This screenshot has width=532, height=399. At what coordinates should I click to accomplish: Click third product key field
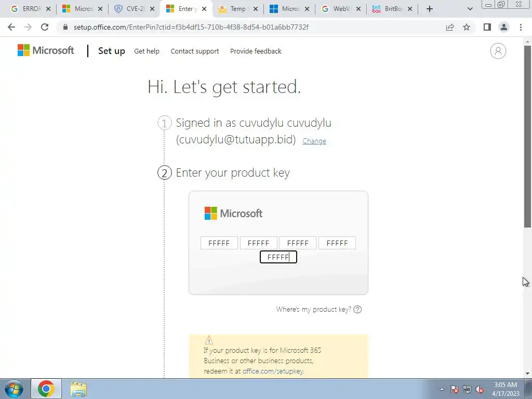pyautogui.click(x=298, y=243)
